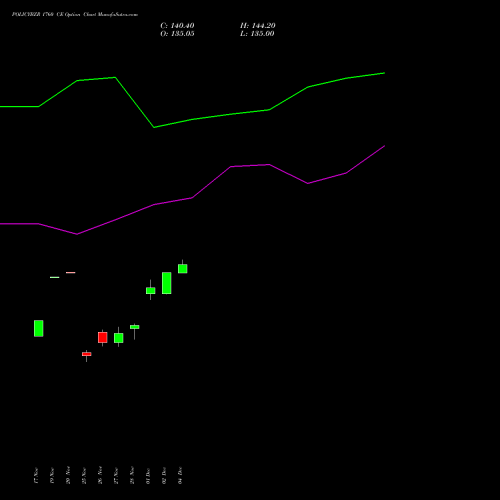
Task: Click the 19 Nov date axis label
Action: click(52, 476)
